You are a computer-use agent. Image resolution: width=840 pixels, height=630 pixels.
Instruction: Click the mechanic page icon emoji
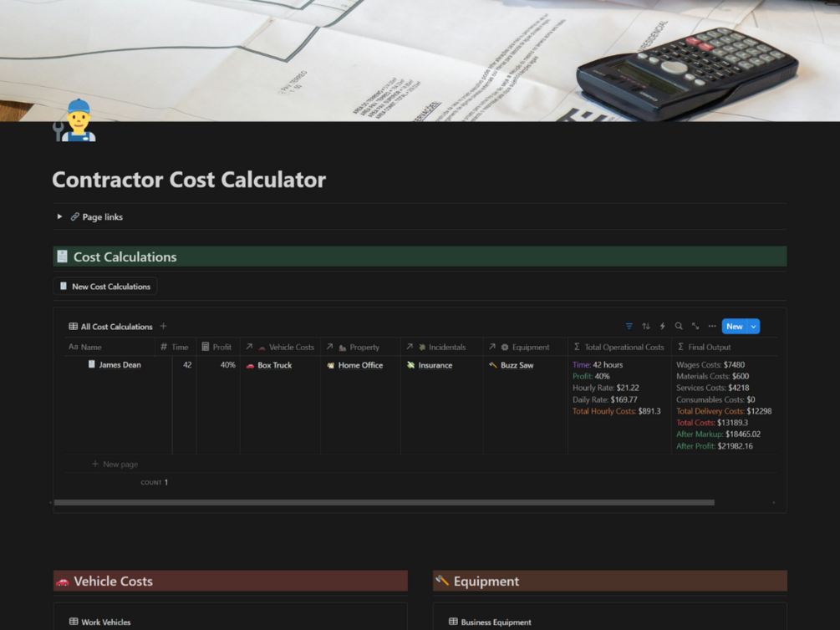[74, 120]
